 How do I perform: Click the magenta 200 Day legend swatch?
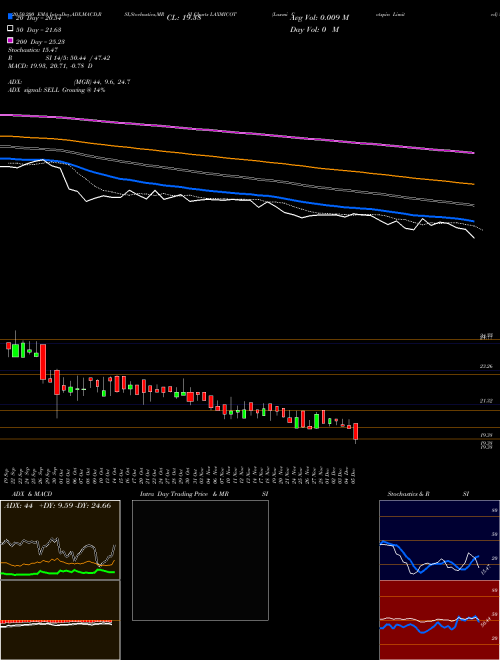[10, 41]
